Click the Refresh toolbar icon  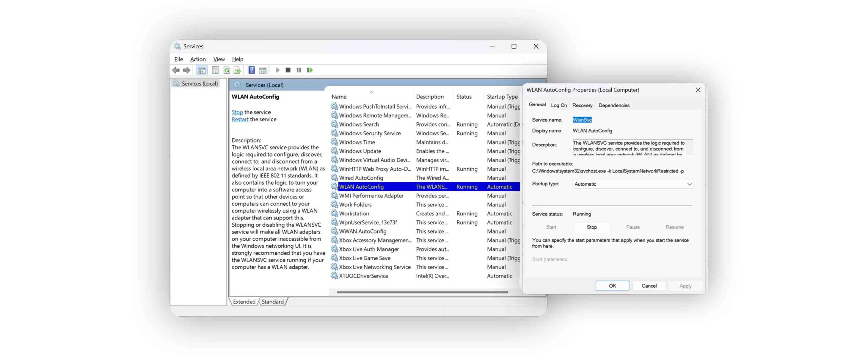point(226,70)
